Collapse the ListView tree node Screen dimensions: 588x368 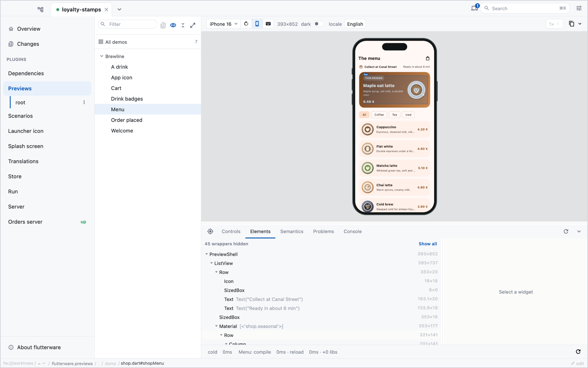coord(211,263)
